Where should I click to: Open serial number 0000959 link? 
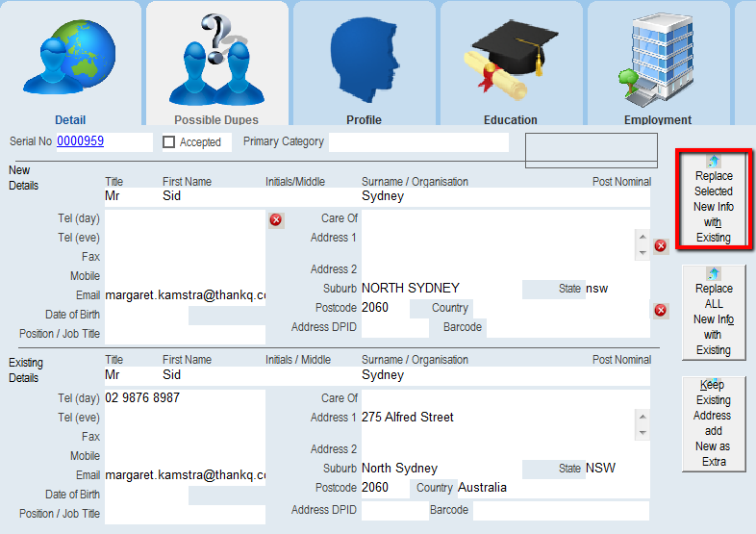click(81, 141)
